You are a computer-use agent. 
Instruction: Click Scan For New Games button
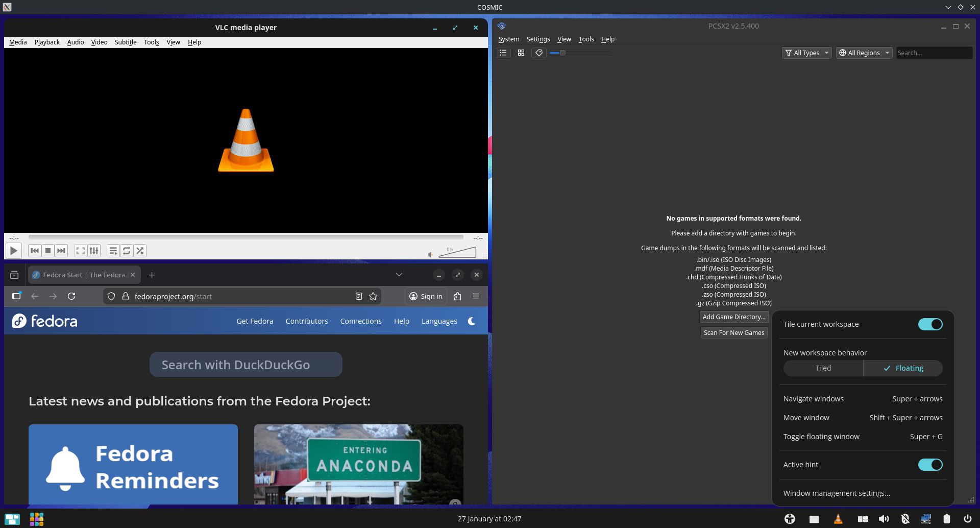[734, 332]
